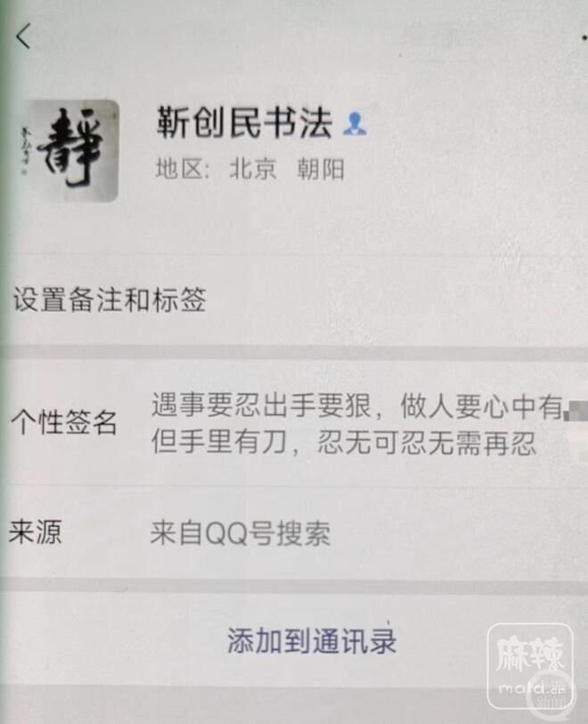Tap the 来源 label
The width and height of the screenshot is (588, 724).
coord(36,531)
